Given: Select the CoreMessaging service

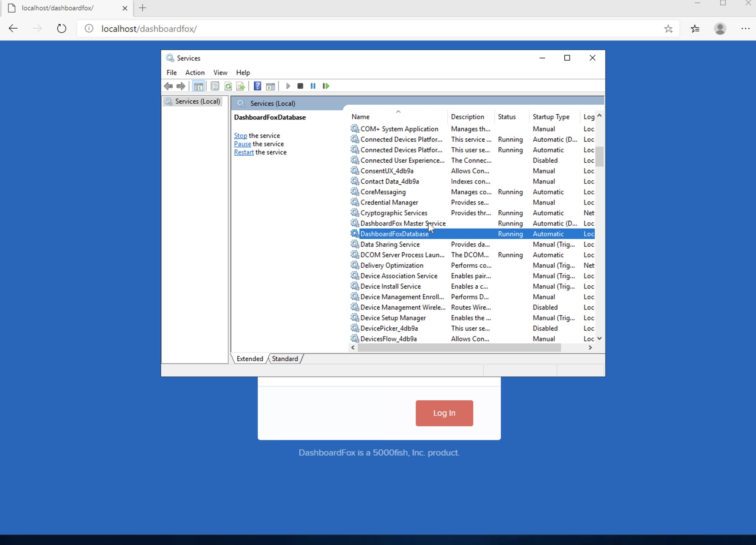Looking at the screenshot, I should [x=472, y=192].
